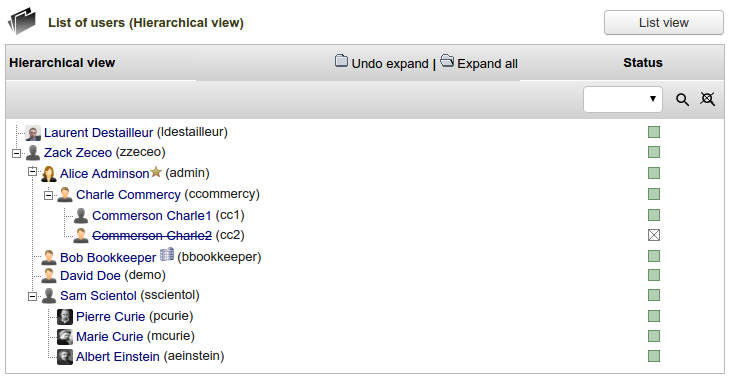Open the Pierre Curie user link
730x384 pixels.
pyautogui.click(x=110, y=317)
